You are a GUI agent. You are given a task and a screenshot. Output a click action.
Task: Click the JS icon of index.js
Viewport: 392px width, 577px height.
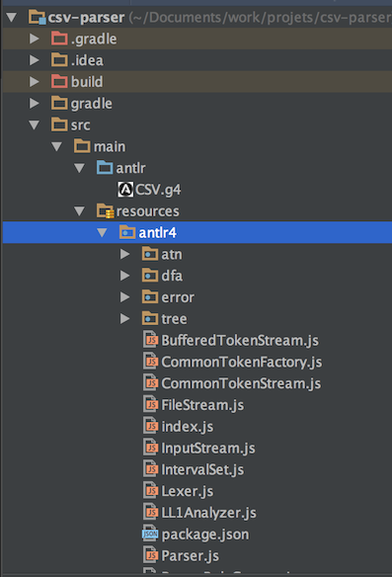150,426
